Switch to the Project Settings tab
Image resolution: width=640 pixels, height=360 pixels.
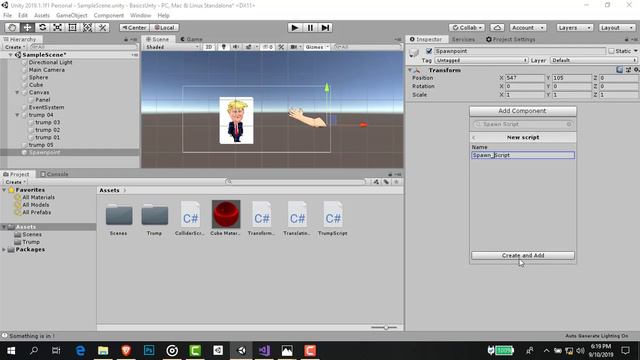tap(510, 39)
